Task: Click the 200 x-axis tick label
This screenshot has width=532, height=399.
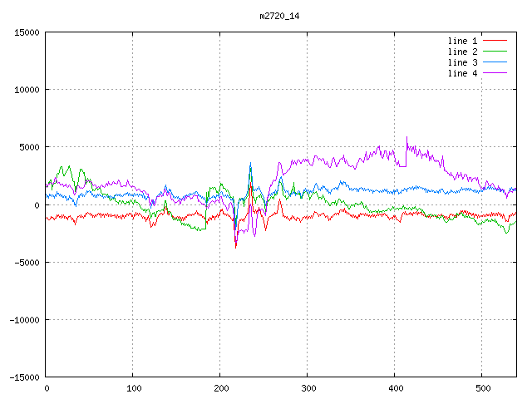Action: 220,388
